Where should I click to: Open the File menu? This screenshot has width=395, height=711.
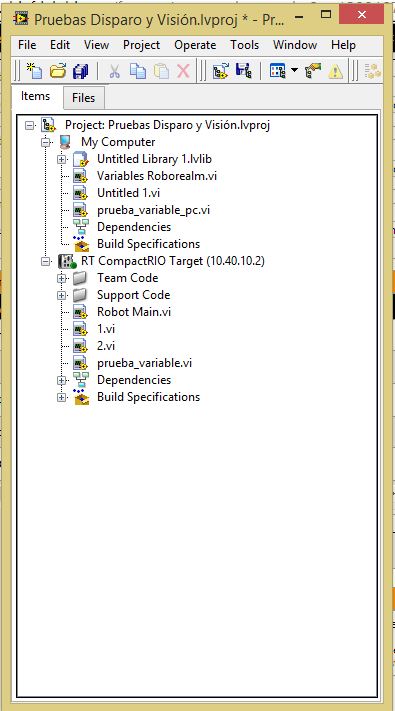[x=27, y=45]
